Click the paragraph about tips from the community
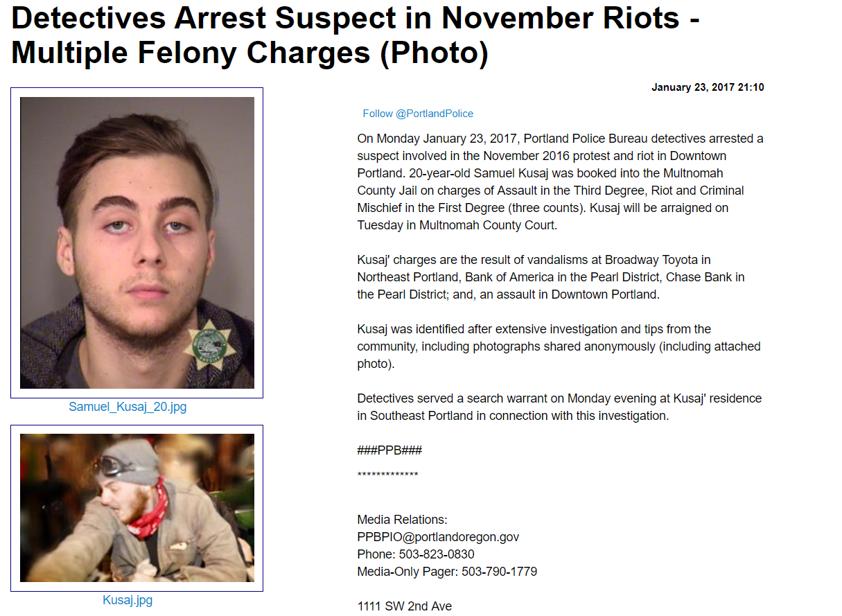This screenshot has width=842, height=616. click(559, 346)
